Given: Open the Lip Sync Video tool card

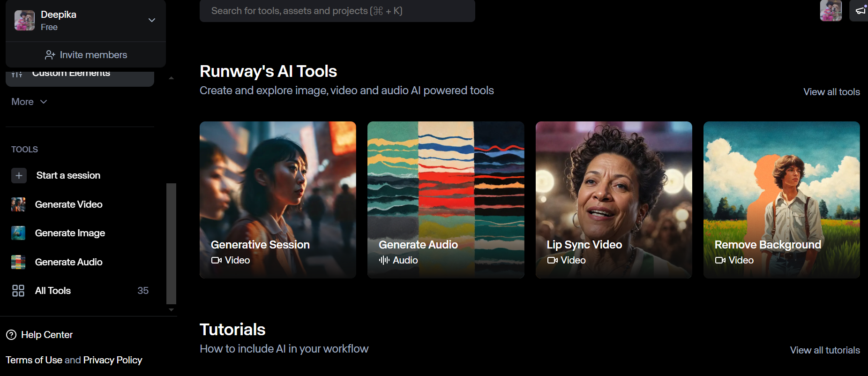Looking at the screenshot, I should [x=614, y=200].
